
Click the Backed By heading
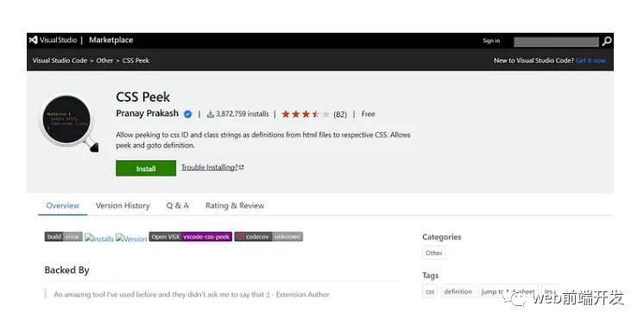coord(67,270)
